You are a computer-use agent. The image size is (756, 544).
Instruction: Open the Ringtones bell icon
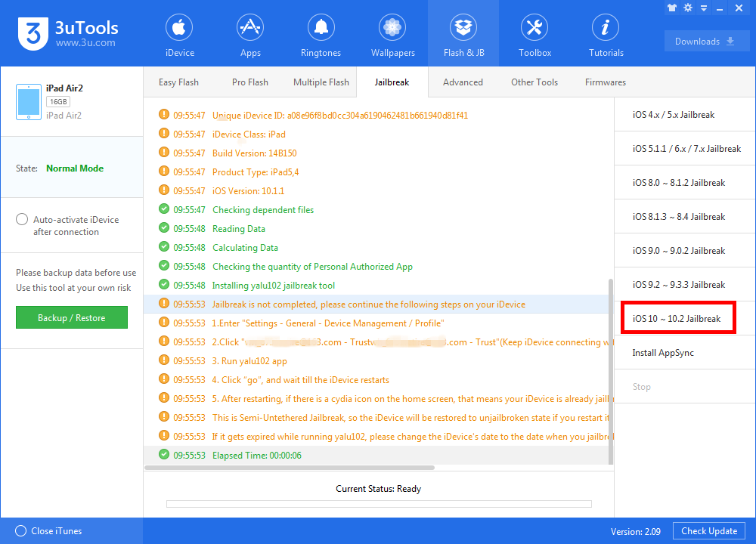[x=321, y=27]
